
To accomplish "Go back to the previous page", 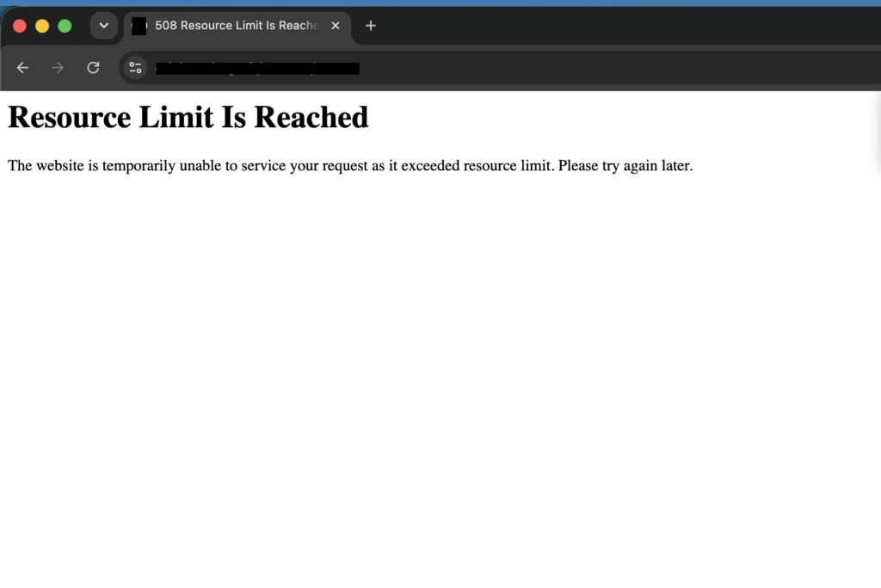I will click(22, 68).
